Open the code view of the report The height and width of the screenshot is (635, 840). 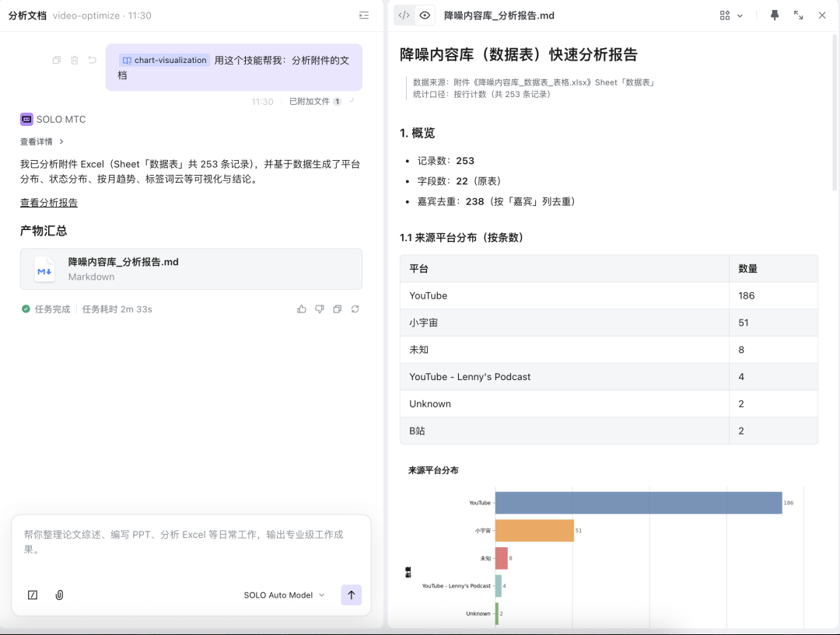point(404,15)
